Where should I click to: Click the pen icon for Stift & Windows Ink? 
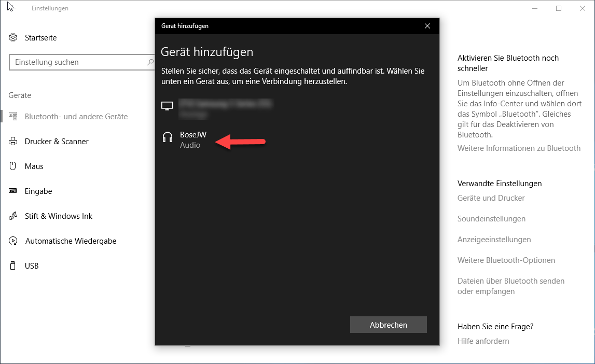click(13, 216)
